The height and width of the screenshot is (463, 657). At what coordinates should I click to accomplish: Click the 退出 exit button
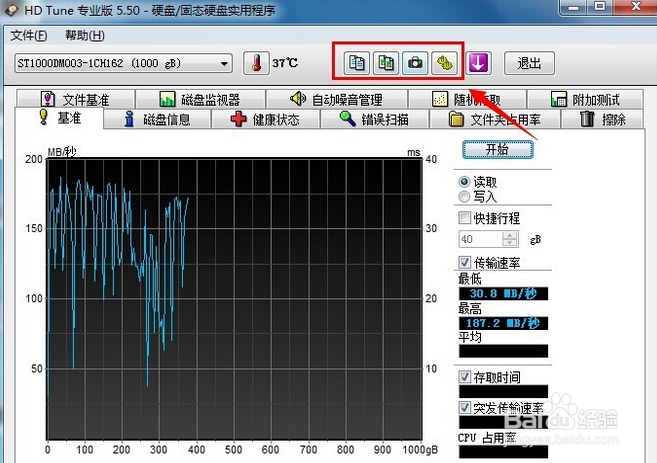click(529, 63)
